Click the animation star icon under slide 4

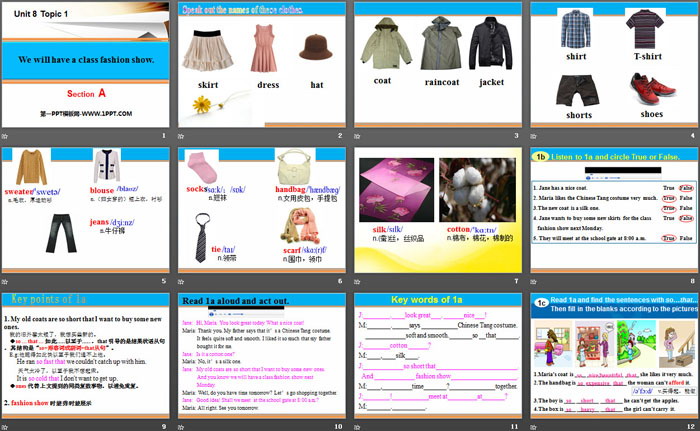pyautogui.click(x=533, y=136)
